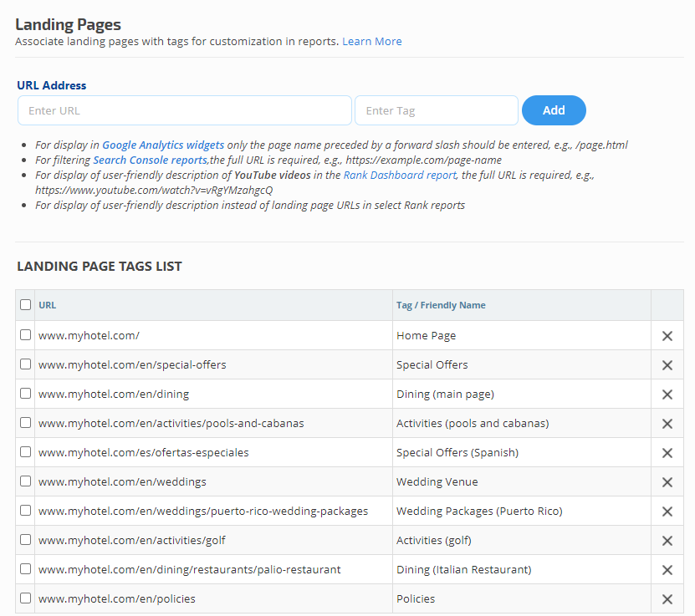Remove the Activities (golf) row
Viewport: 695px width, 616px height.
tap(667, 541)
